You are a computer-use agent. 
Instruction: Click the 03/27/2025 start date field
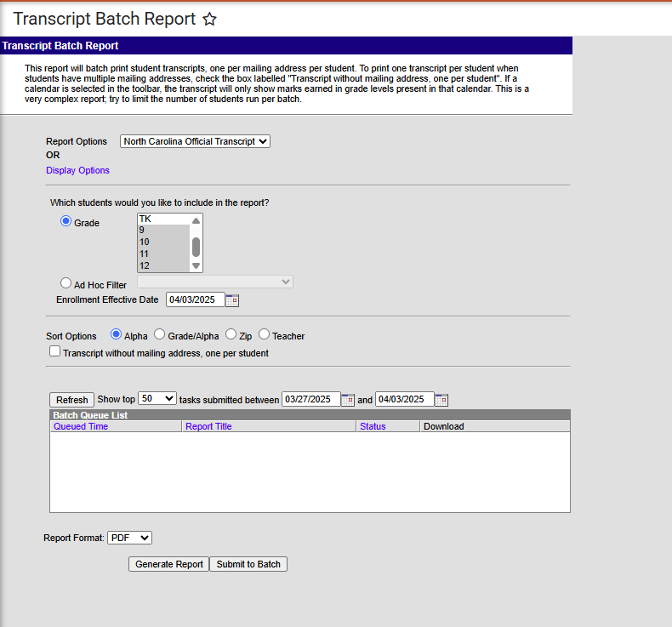pos(310,399)
